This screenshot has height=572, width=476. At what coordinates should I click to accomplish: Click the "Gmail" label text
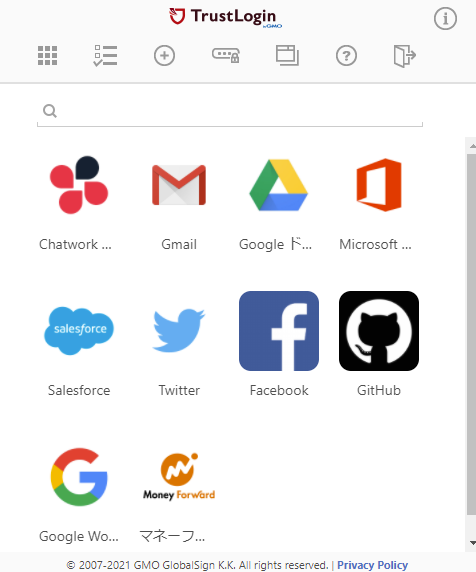179,244
